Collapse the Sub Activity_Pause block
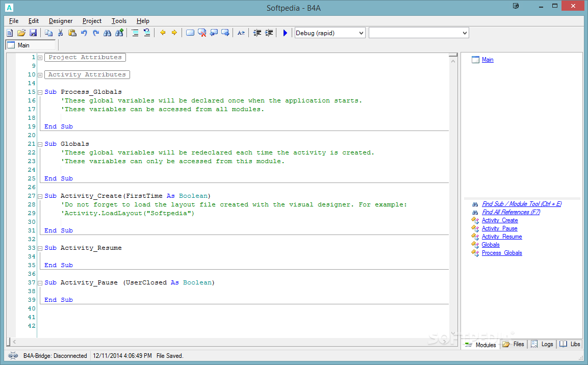This screenshot has width=588, height=365. click(40, 283)
